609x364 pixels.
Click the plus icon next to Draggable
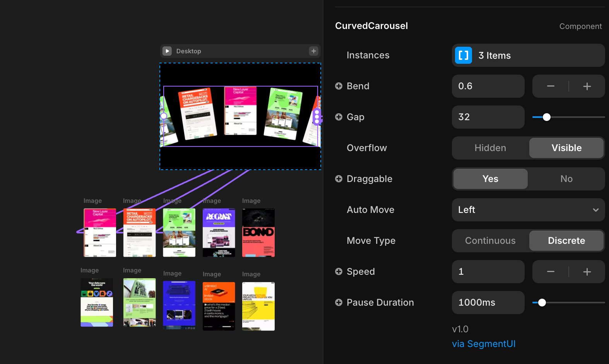tap(339, 179)
